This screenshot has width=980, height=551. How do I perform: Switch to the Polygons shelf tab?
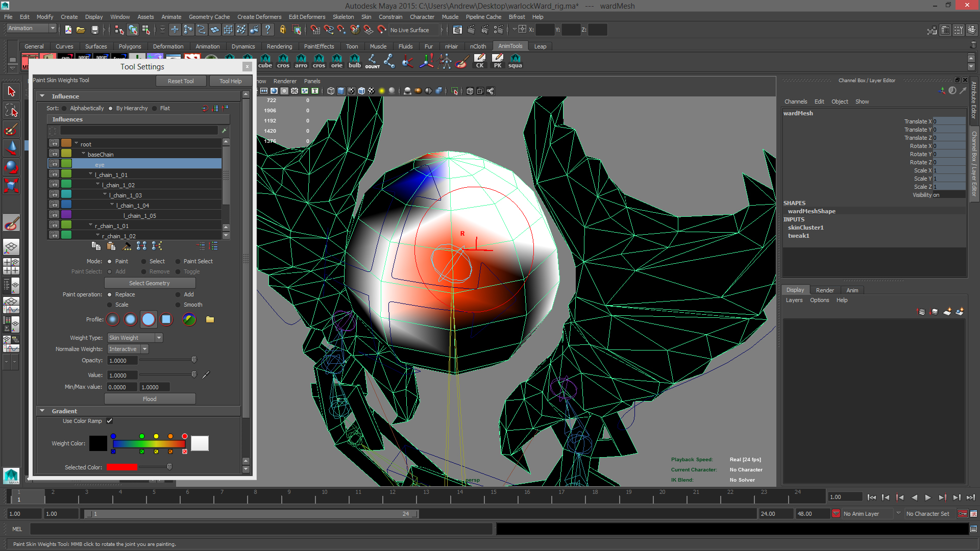pos(130,46)
